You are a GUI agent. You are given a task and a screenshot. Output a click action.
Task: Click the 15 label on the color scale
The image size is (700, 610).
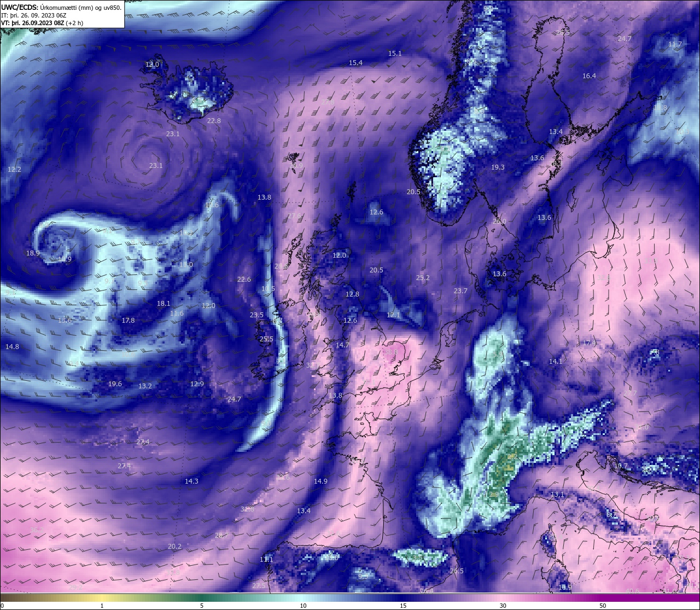coord(402,606)
